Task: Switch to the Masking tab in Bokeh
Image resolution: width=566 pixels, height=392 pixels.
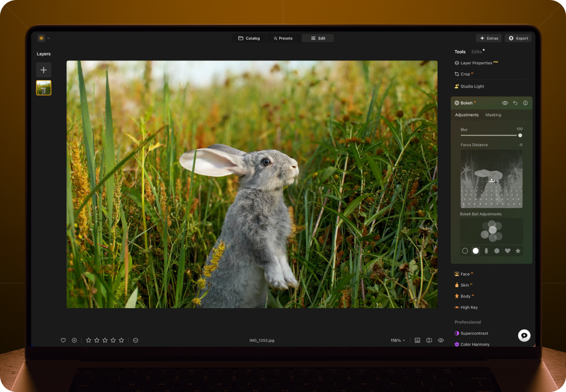Action: click(x=493, y=115)
